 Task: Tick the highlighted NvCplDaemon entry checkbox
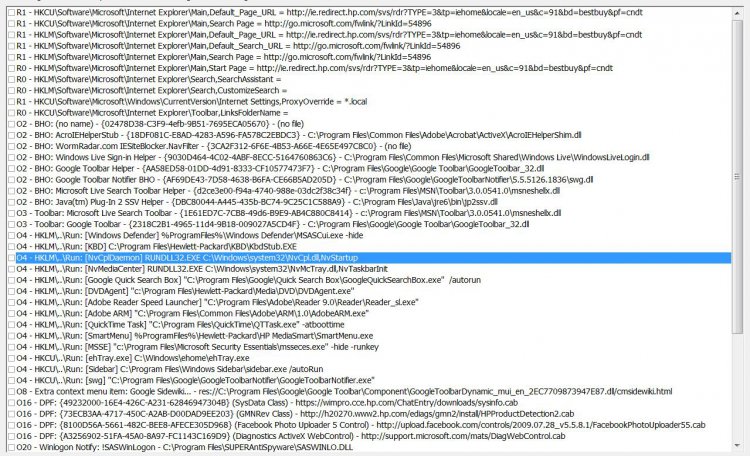coord(11,258)
